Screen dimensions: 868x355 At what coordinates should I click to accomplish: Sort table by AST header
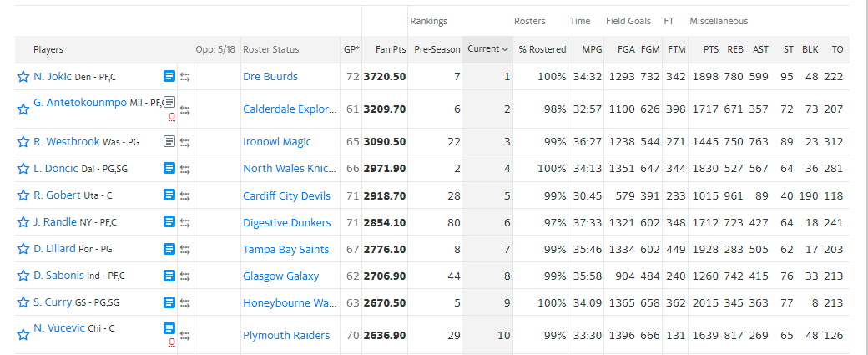coord(760,49)
